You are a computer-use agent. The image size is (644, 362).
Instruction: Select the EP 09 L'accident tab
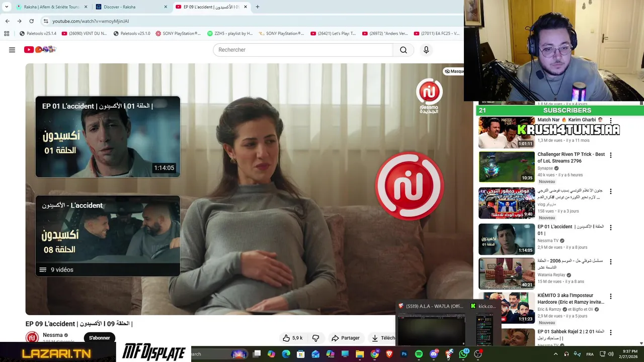pyautogui.click(x=210, y=7)
